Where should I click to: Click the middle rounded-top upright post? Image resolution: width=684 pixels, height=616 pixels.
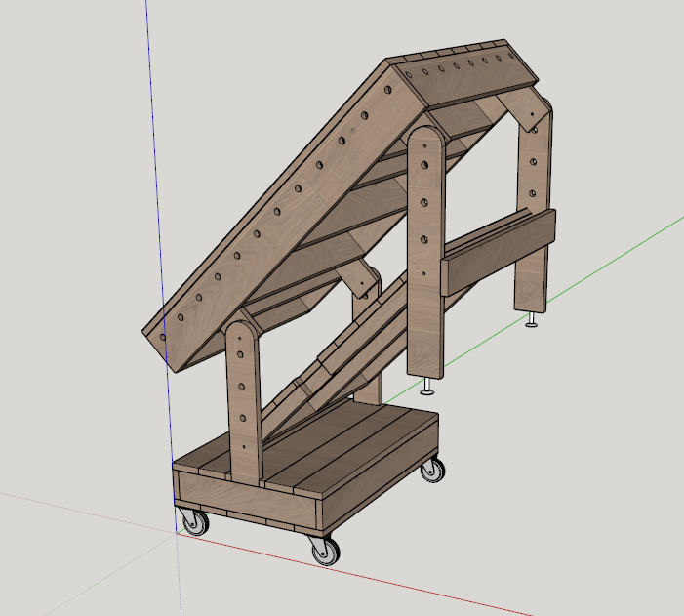pos(424,244)
